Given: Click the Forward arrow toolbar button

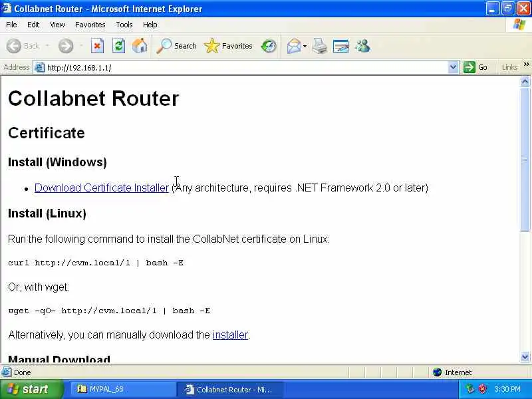Looking at the screenshot, I should click(65, 46).
